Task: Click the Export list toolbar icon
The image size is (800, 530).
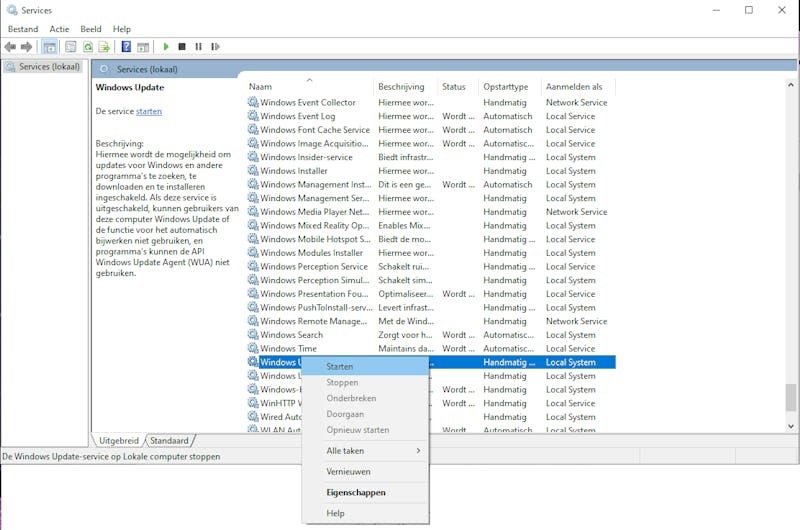Action: pos(104,47)
